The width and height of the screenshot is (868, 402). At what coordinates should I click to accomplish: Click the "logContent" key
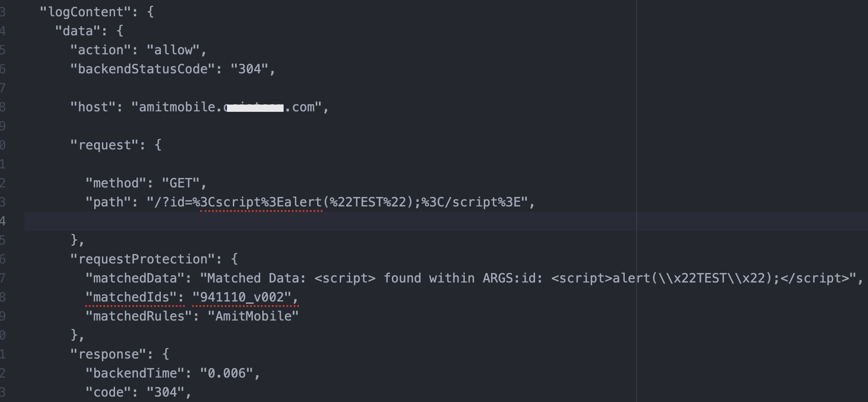point(86,12)
